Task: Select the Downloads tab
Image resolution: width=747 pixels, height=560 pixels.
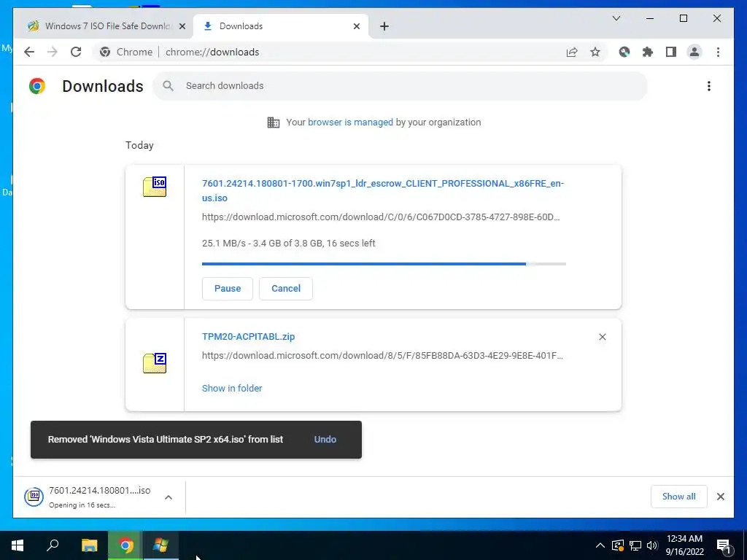Action: [281, 26]
